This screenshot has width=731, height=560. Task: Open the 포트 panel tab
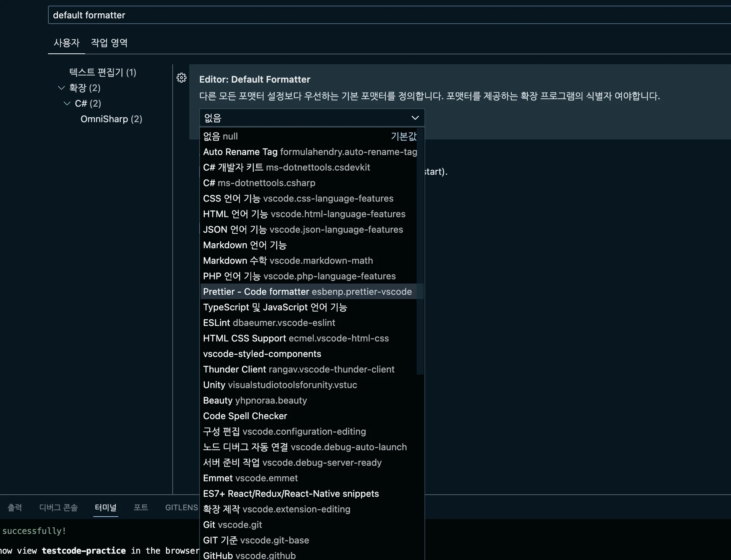(x=140, y=507)
